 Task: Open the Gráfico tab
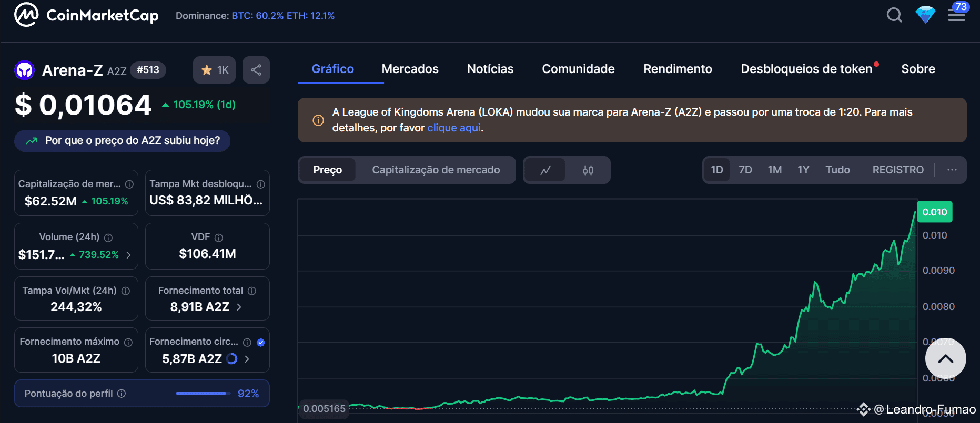(333, 69)
